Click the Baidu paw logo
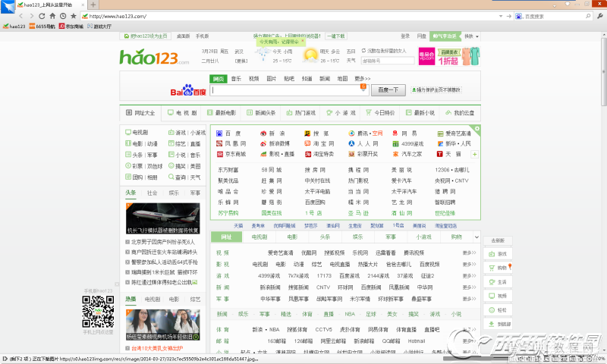The image size is (607, 364). pyautogui.click(x=188, y=90)
